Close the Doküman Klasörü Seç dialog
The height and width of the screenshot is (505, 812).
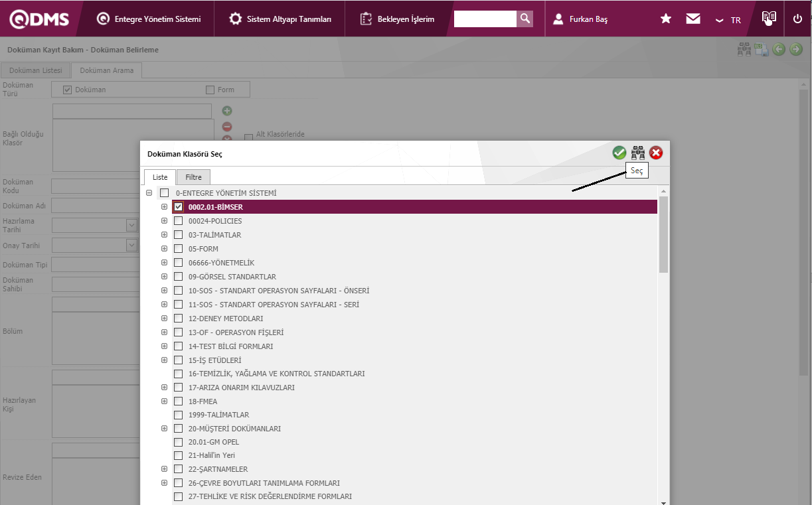656,153
